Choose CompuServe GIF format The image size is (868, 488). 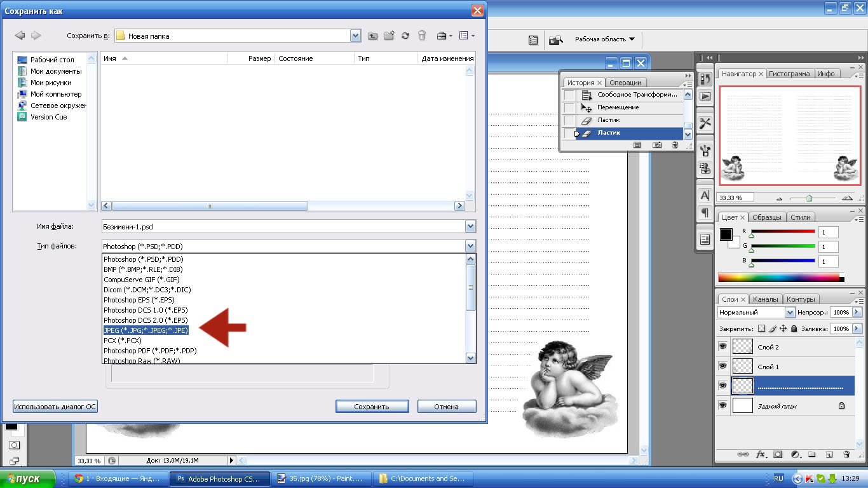pyautogui.click(x=142, y=280)
